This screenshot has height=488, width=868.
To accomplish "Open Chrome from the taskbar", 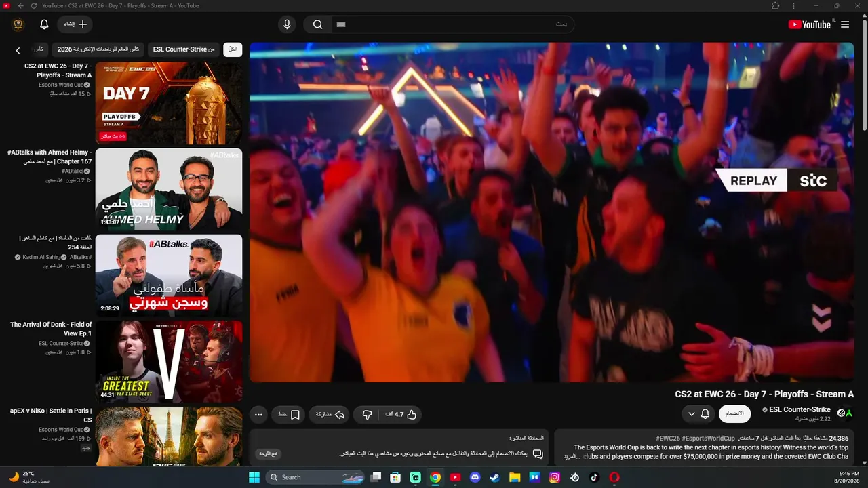I will [435, 477].
